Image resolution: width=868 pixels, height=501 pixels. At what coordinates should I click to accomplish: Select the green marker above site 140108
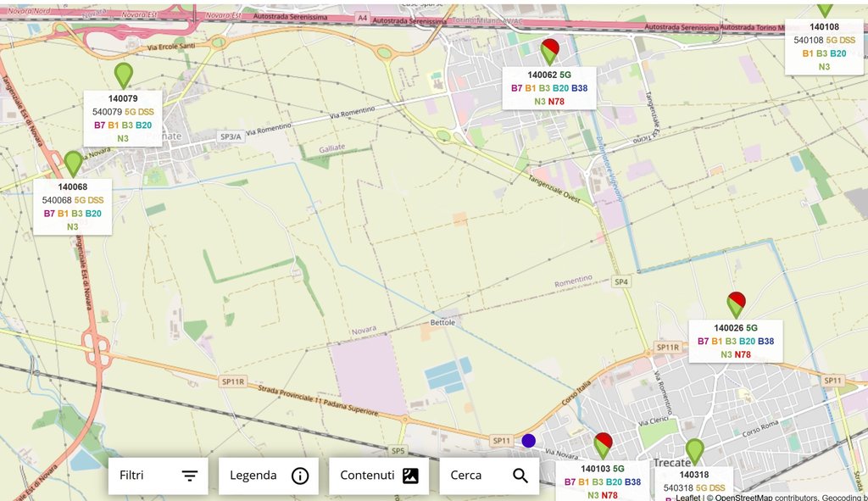pyautogui.click(x=825, y=8)
